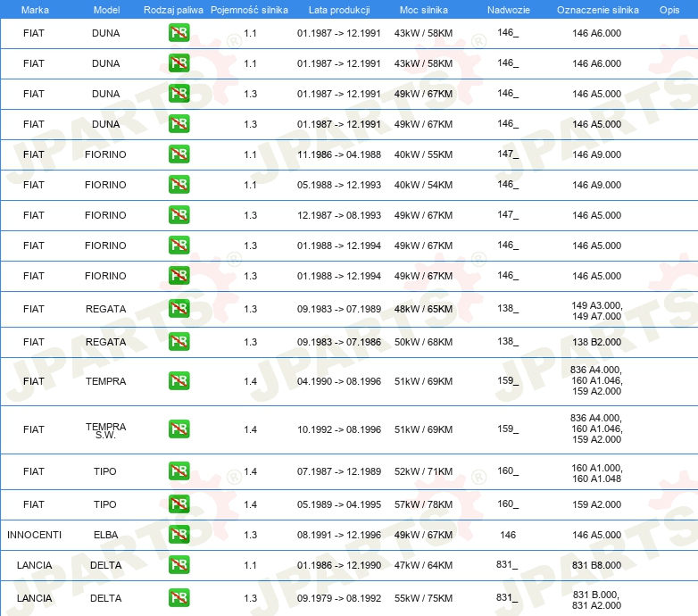Click the Moc silnika column header
This screenshot has width=698, height=616.
pos(424,10)
